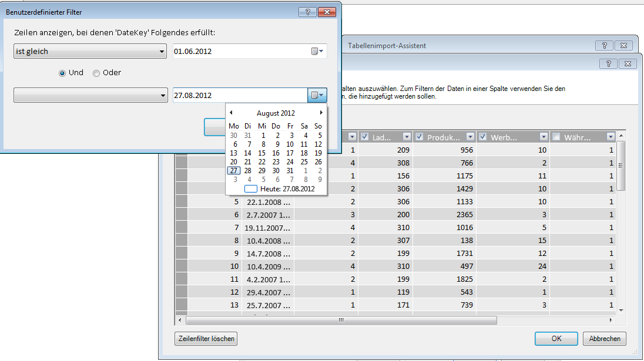Image resolution: width=644 pixels, height=361 pixels.
Task: Click the Zeilenfilter löschen button
Action: coord(206,339)
